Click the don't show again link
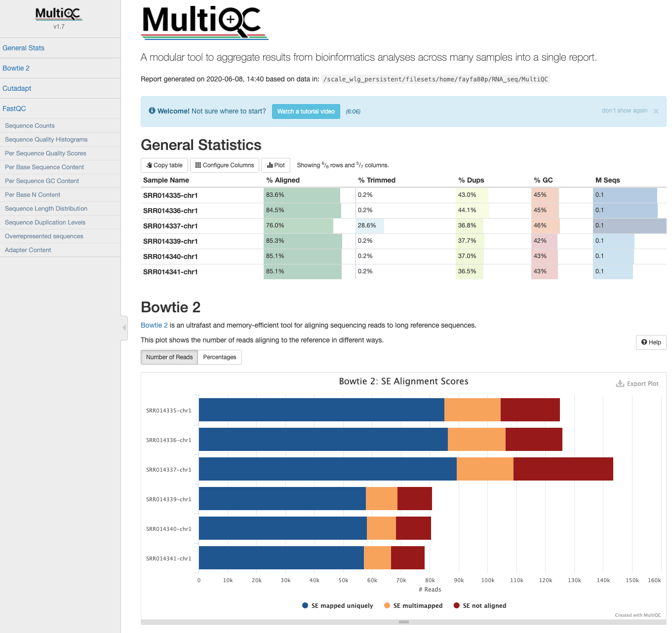Viewport: 672px width, 633px height. tap(624, 111)
